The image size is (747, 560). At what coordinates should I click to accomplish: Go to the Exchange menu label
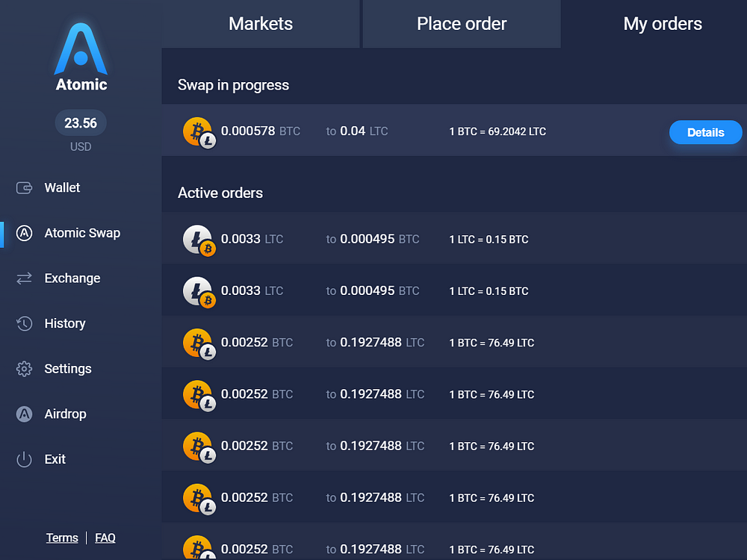72,278
